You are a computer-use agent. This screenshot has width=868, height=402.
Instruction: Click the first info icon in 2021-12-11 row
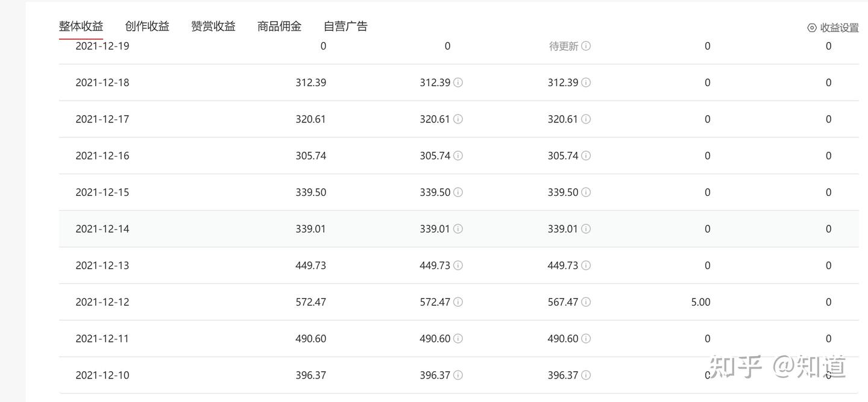coord(458,339)
